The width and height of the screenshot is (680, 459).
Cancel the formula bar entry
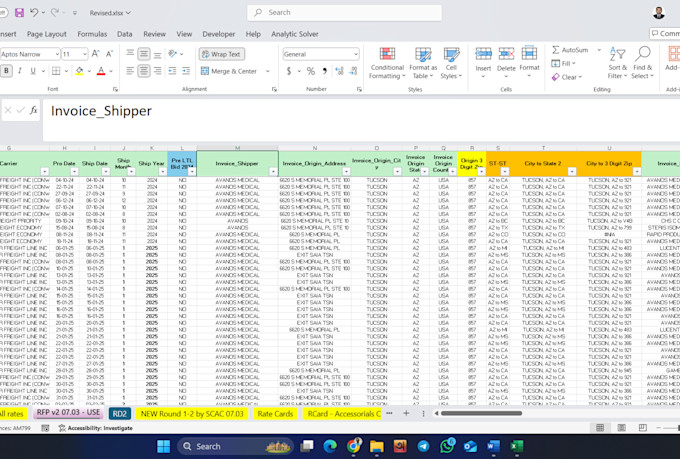(8, 111)
